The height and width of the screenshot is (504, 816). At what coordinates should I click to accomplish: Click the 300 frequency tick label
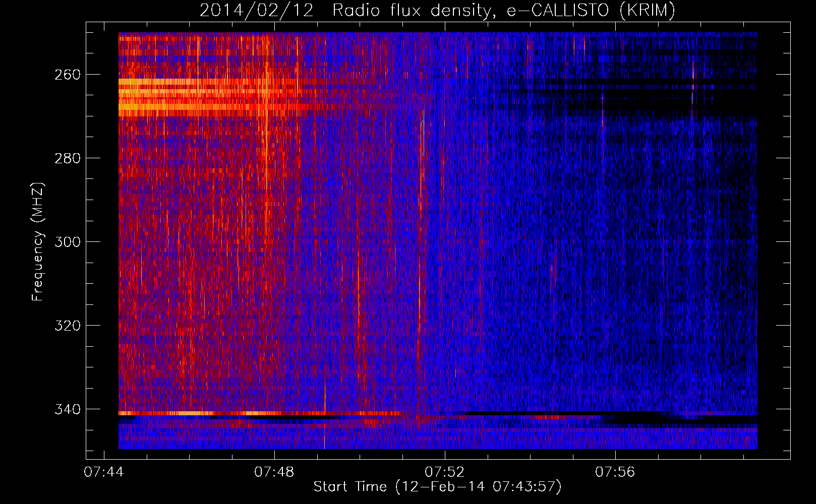tap(68, 242)
